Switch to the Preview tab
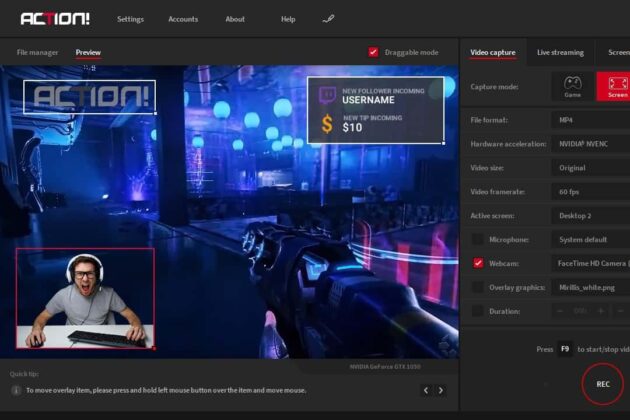Viewport: 630px width, 420px height. point(88,52)
